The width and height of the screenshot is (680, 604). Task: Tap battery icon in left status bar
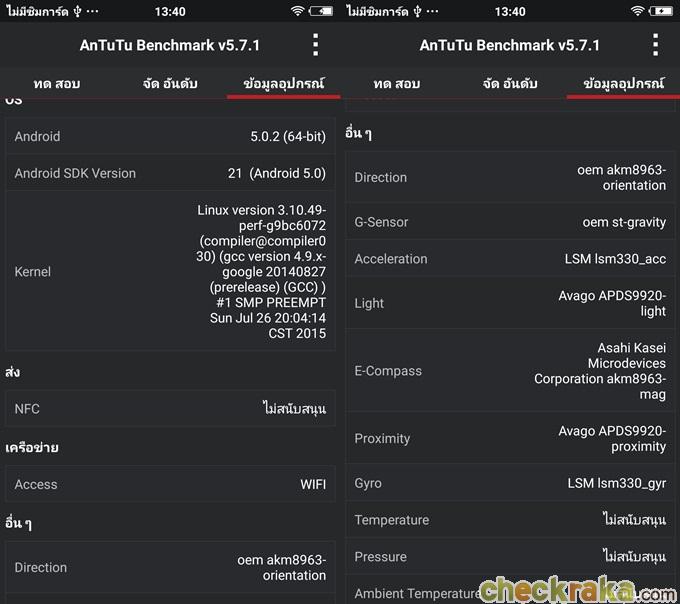[321, 11]
